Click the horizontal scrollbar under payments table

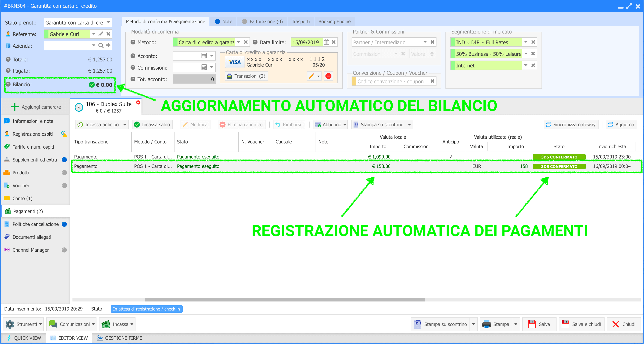click(284, 299)
